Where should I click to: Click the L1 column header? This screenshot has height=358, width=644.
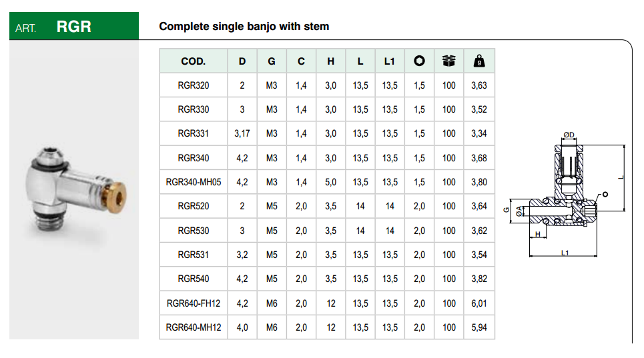390,61
